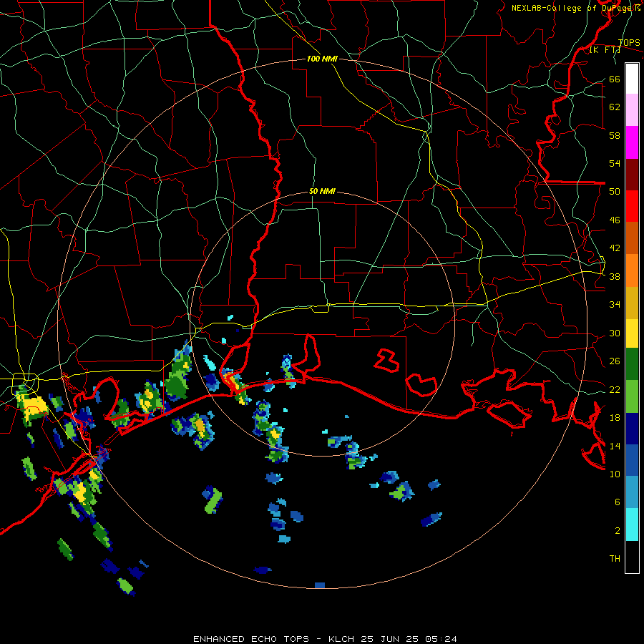Click the 10 legend value
The height and width of the screenshot is (644, 644).
615,474
